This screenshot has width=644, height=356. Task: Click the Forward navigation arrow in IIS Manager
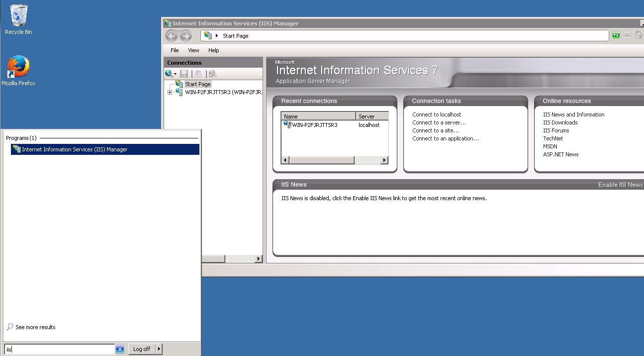pyautogui.click(x=185, y=36)
